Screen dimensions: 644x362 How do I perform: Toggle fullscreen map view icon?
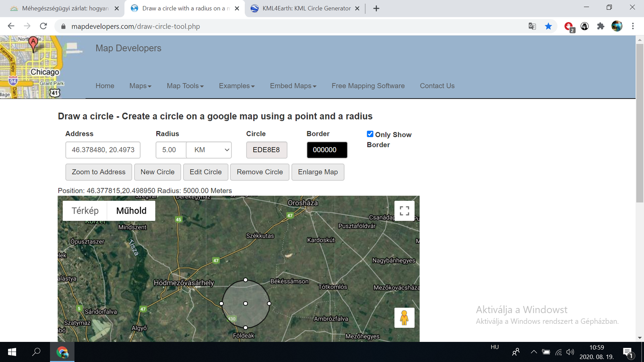coord(405,211)
